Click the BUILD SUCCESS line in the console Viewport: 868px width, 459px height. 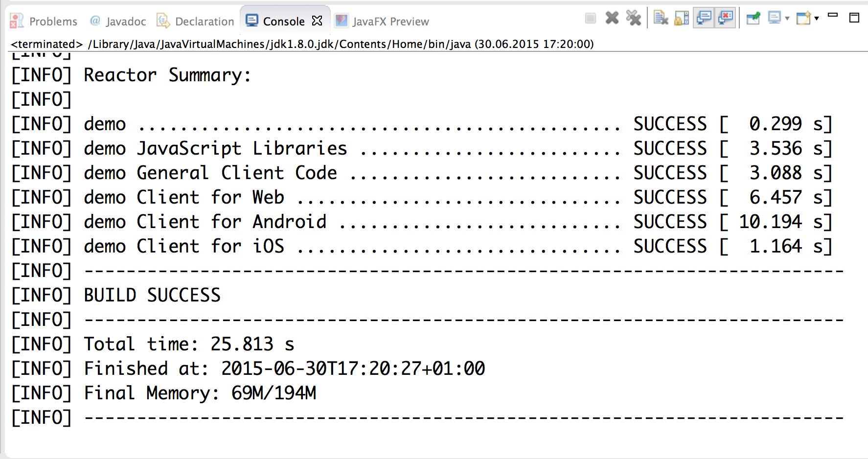(152, 295)
